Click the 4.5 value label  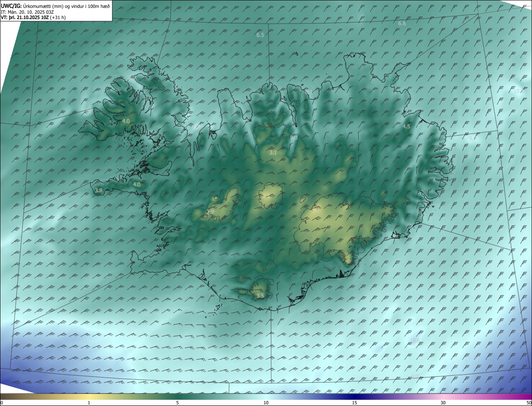406,126
